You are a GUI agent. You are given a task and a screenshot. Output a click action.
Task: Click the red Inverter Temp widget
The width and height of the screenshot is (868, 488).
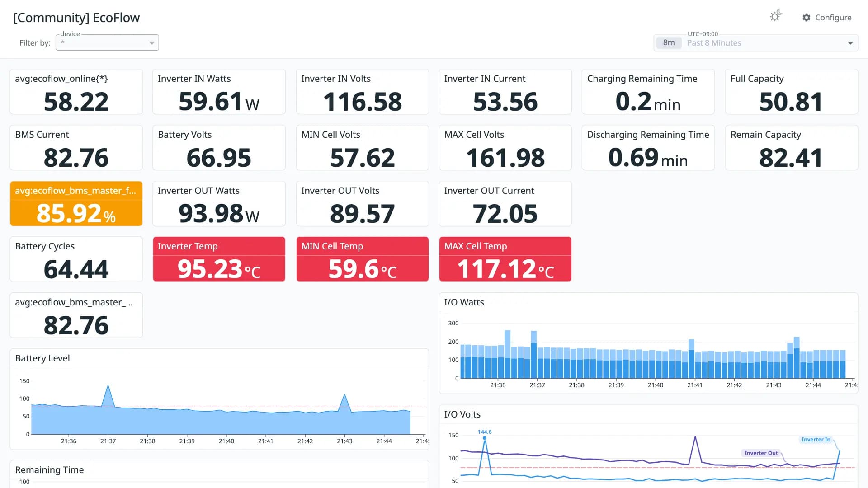click(x=219, y=259)
